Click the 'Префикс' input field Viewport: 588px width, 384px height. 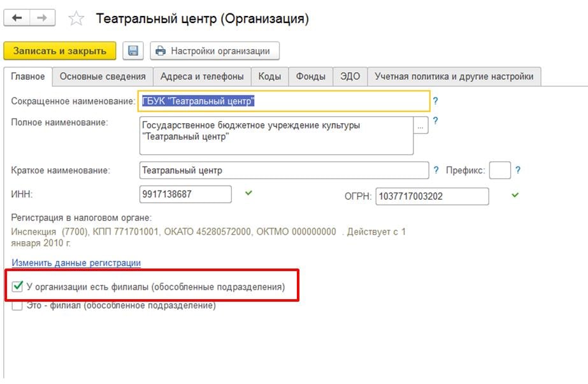click(x=500, y=170)
